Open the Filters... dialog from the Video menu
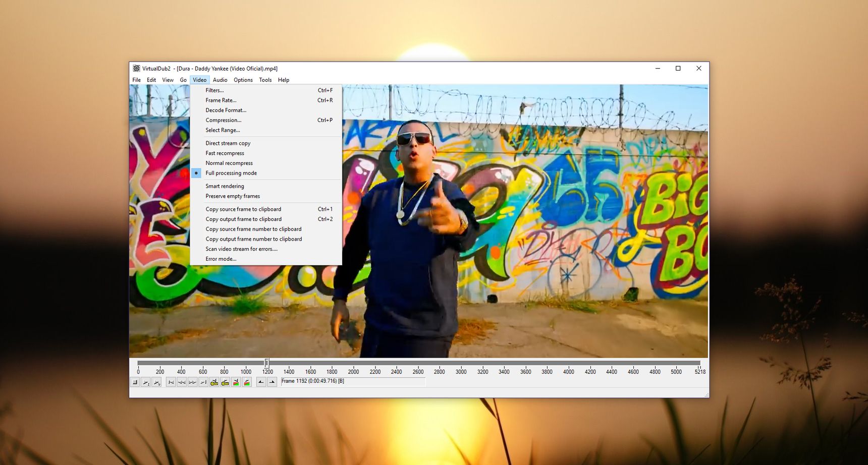 pyautogui.click(x=266, y=90)
